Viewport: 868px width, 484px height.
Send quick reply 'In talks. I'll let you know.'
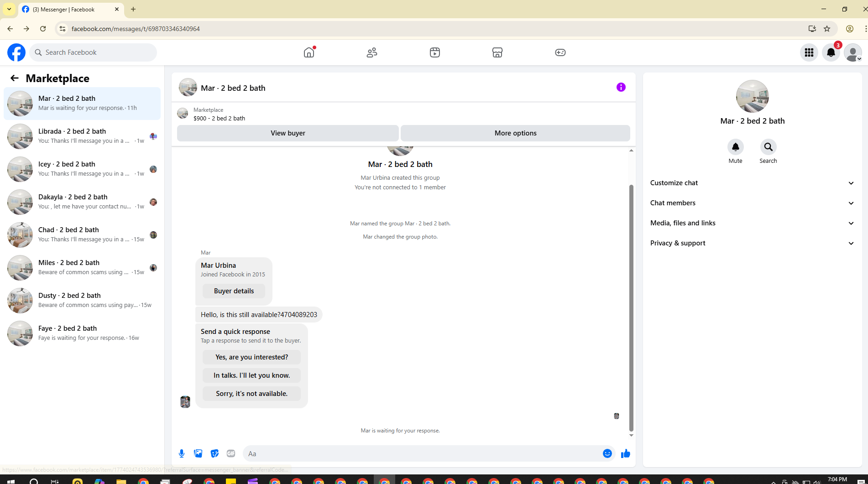[251, 375]
